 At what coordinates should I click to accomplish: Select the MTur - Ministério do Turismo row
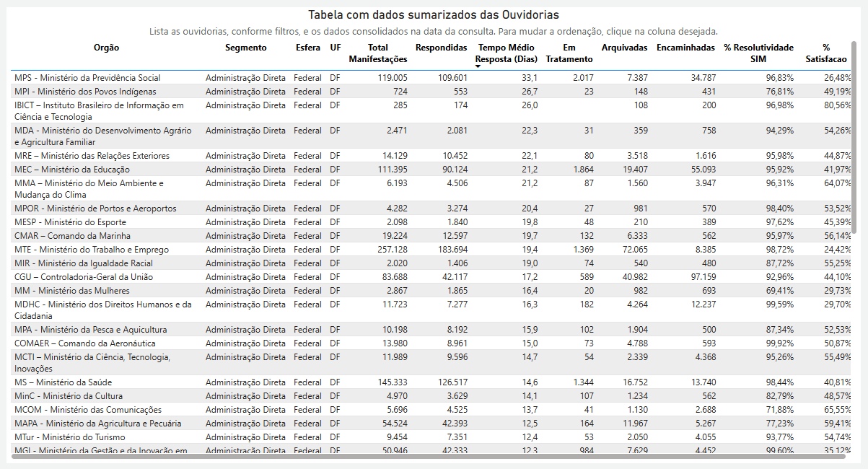coord(70,437)
